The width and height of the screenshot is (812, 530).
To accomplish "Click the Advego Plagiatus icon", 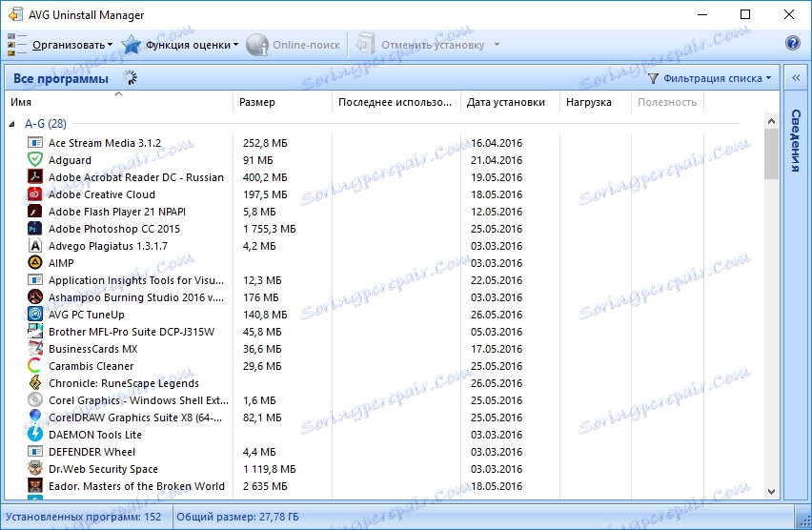I will [34, 245].
